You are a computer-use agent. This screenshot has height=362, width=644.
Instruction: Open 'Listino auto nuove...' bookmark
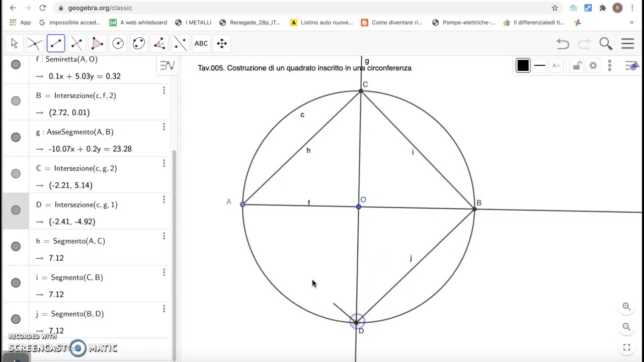321,22
